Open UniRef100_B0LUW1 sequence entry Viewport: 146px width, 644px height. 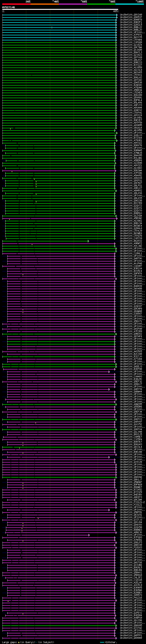131,158
